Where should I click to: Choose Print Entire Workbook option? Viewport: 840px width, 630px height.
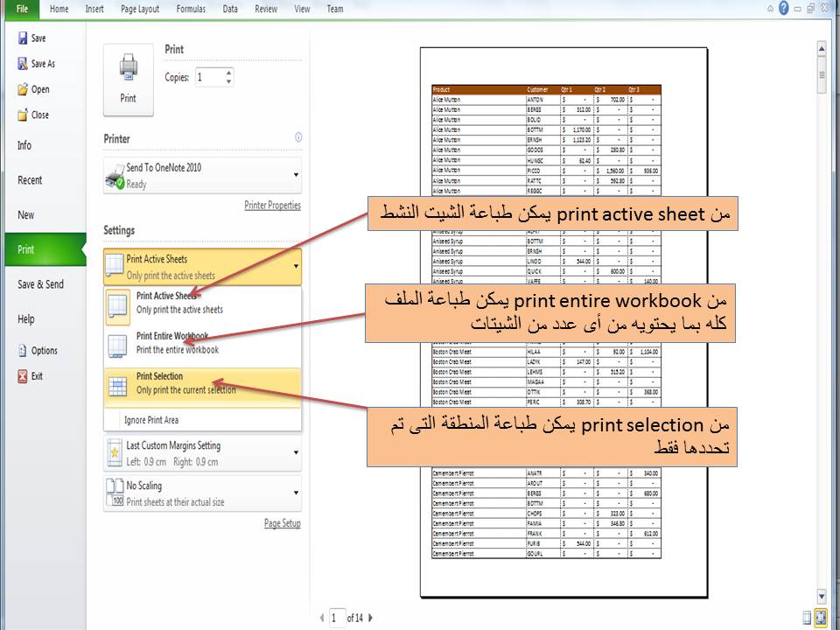[x=202, y=346]
